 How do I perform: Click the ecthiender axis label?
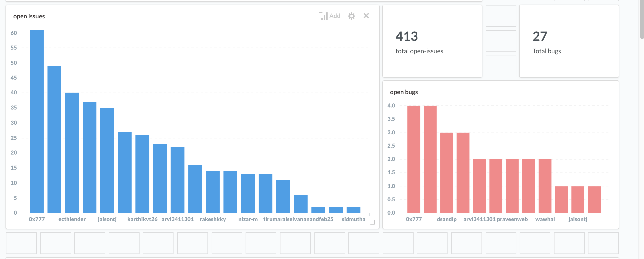point(72,219)
